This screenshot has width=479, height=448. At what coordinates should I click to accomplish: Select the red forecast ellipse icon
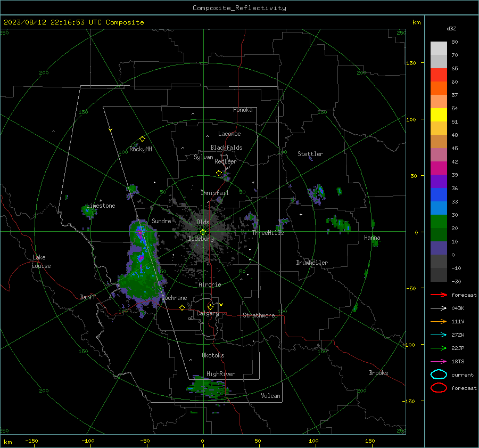(439, 388)
